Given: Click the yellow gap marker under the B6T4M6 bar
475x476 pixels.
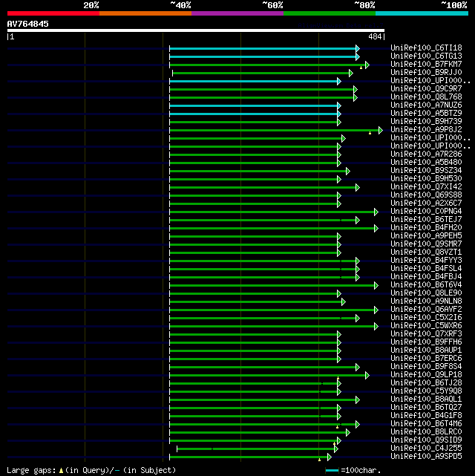Looking at the screenshot, I should pos(337,427).
